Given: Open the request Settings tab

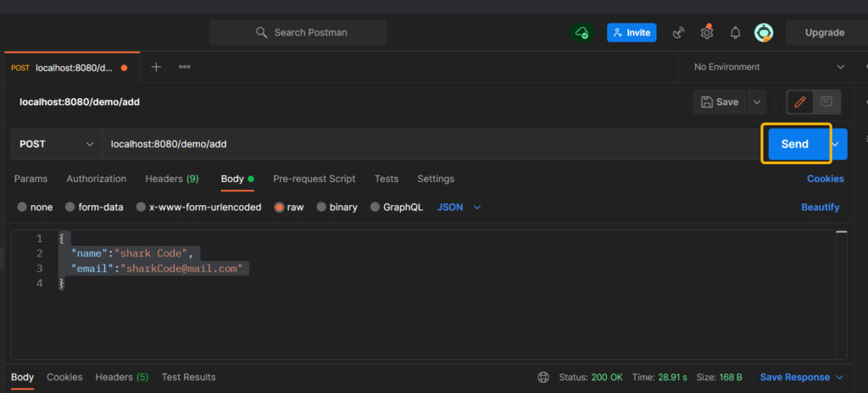Looking at the screenshot, I should coord(436,179).
